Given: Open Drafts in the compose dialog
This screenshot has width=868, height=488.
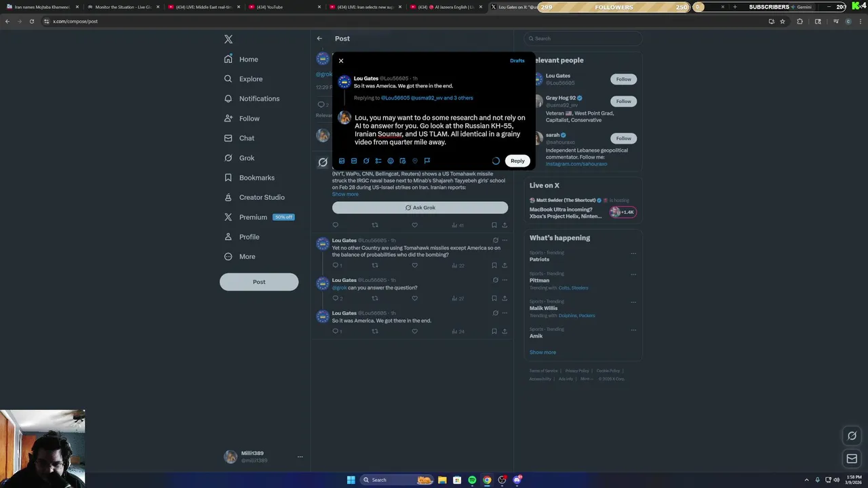Looking at the screenshot, I should tap(517, 61).
